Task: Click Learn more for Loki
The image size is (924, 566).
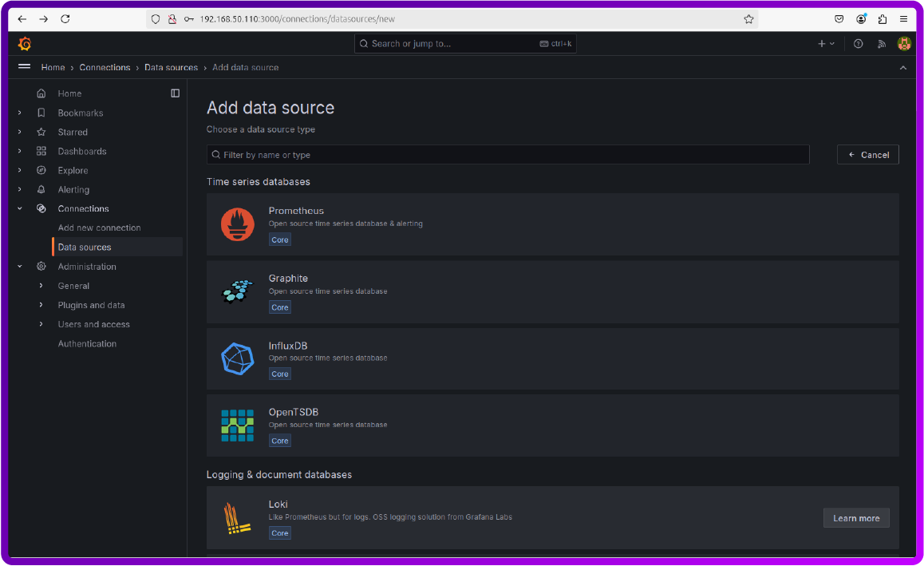Action: click(856, 517)
